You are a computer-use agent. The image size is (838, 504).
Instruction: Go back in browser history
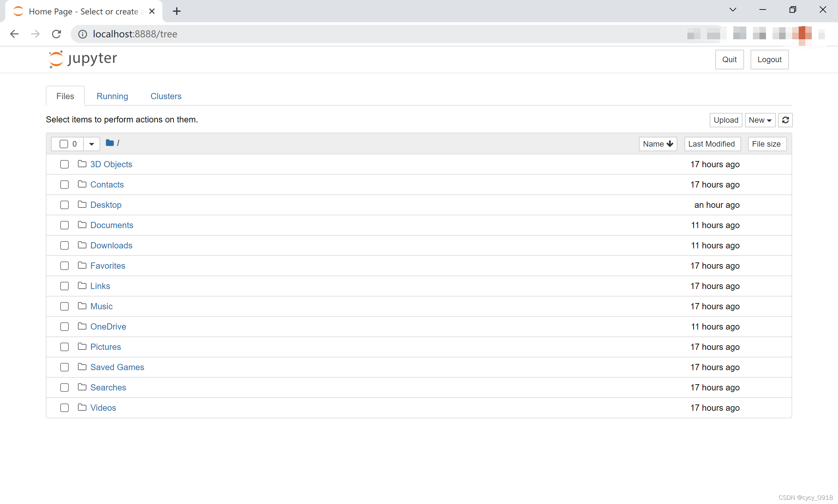(14, 34)
